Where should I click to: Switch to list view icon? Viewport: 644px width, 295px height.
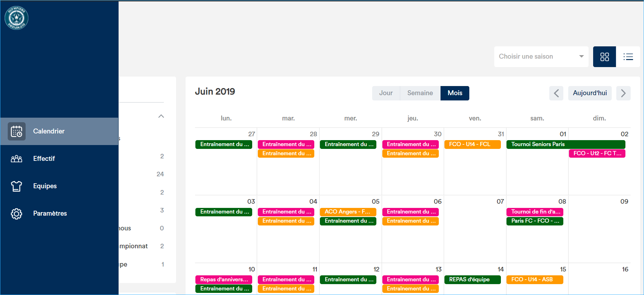pos(628,57)
